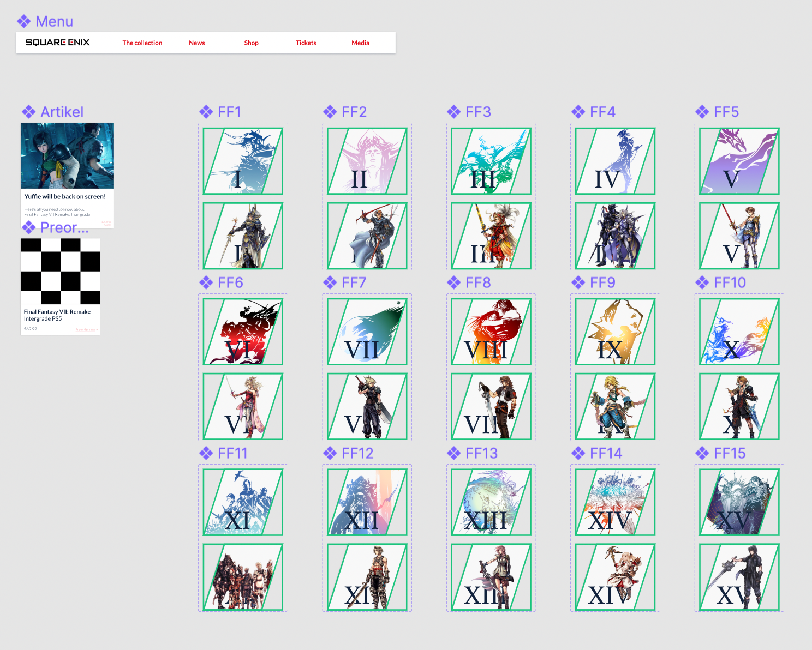Select the FF13 component set label

[481, 453]
